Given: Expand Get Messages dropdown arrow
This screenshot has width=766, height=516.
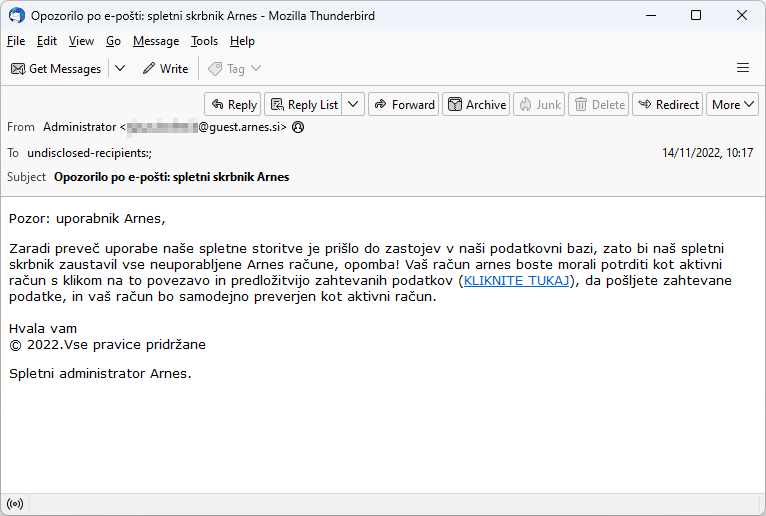Looking at the screenshot, I should point(120,68).
